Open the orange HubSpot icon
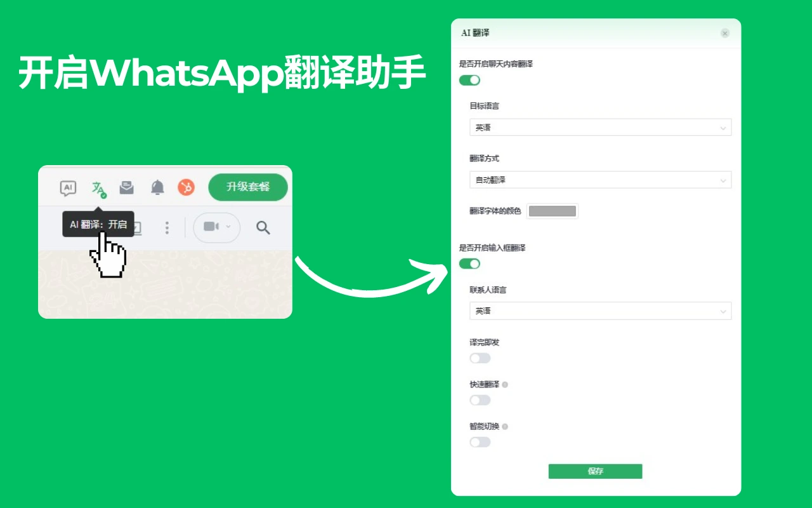 coord(187,187)
